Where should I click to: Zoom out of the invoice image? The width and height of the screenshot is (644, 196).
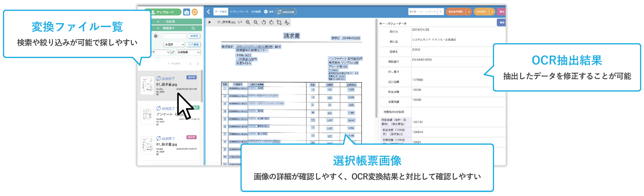255,22
